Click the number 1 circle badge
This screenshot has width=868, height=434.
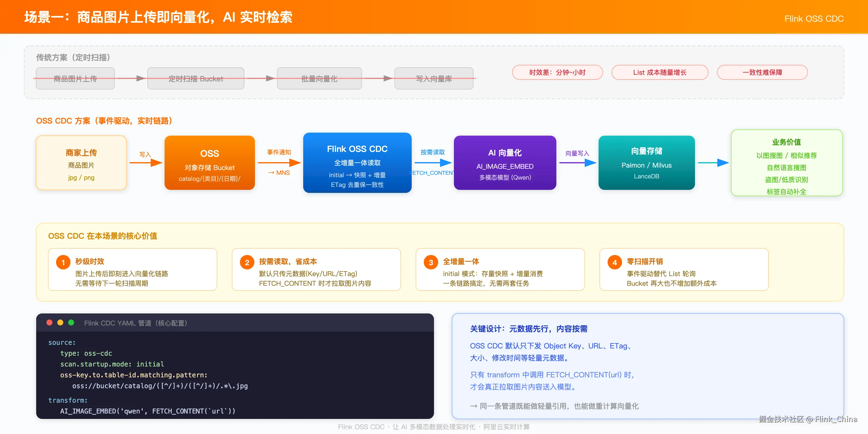[x=63, y=263]
